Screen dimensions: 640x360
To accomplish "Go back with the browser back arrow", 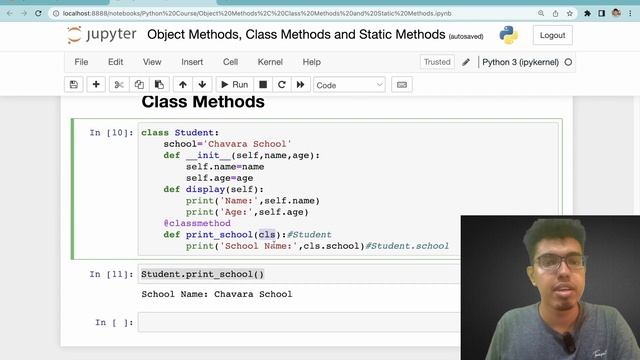I will tap(9, 13).
